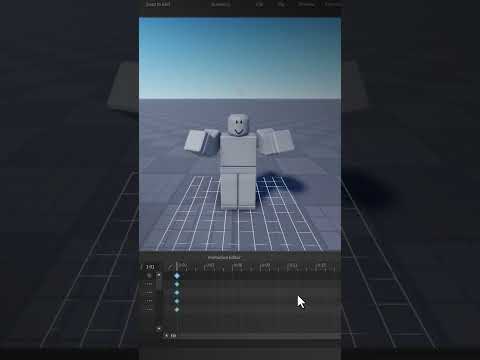480x360 pixels.
Task: Click the playhead scrubber on the timeline ruler
Action: (177, 266)
